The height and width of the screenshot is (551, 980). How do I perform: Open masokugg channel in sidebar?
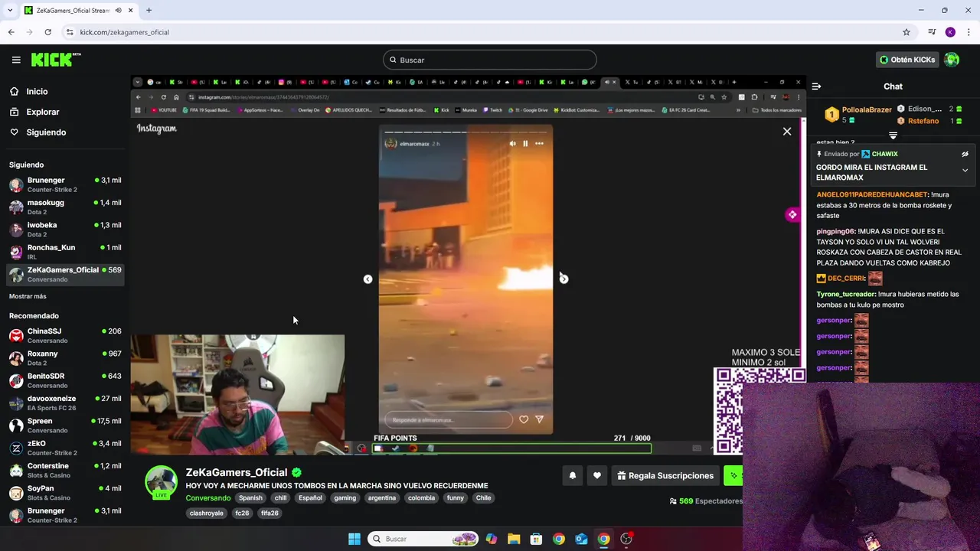tap(65, 207)
